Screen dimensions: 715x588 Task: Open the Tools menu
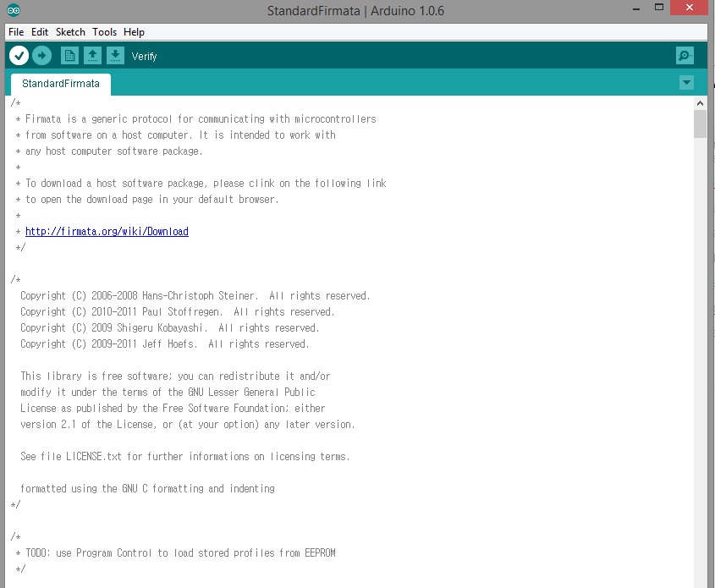[x=104, y=32]
